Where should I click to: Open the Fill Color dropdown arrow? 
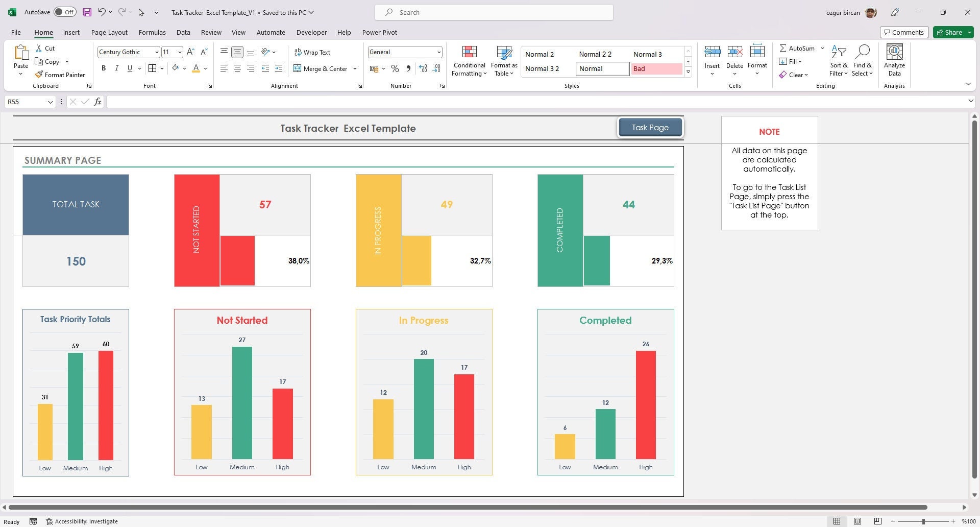185,68
